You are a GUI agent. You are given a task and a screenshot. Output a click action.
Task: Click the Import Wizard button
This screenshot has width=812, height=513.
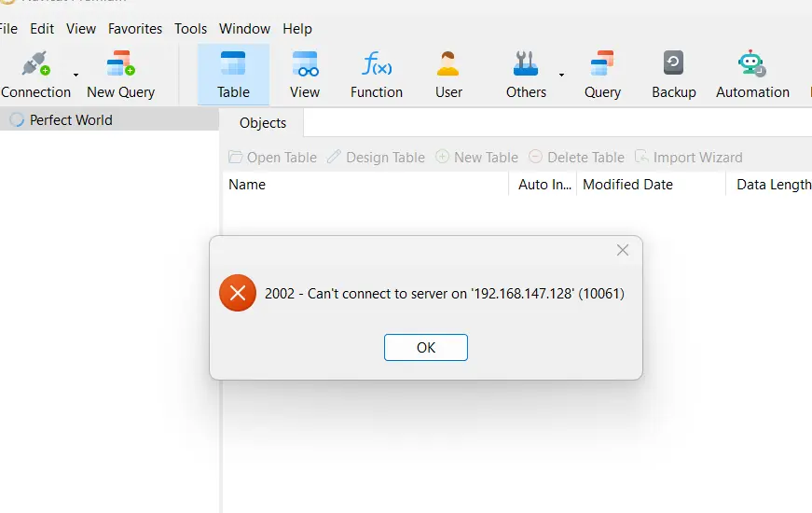tap(689, 157)
